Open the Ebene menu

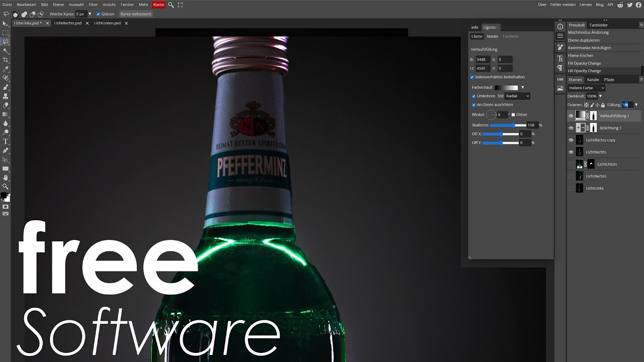pos(58,5)
